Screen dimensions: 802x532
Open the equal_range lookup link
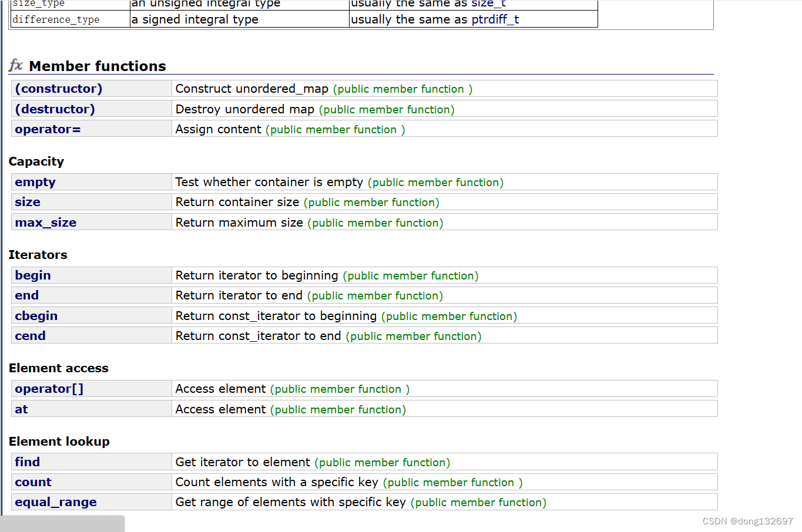(56, 502)
